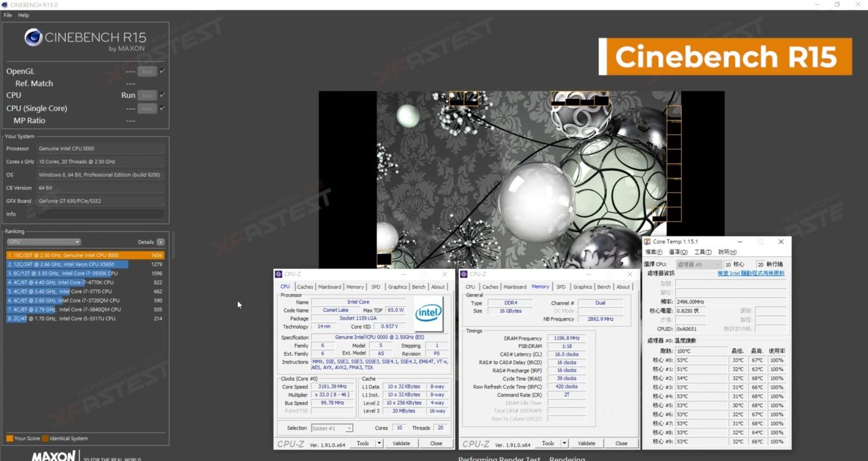
Task: Click the title icon of the CPU-Z processor window
Action: (278, 274)
